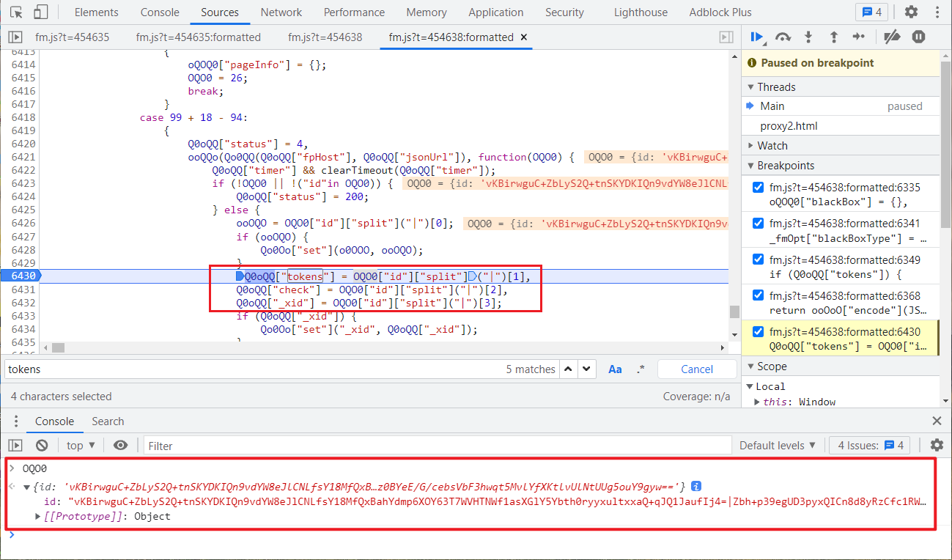
Task: Open console settings gear icon
Action: [936, 445]
